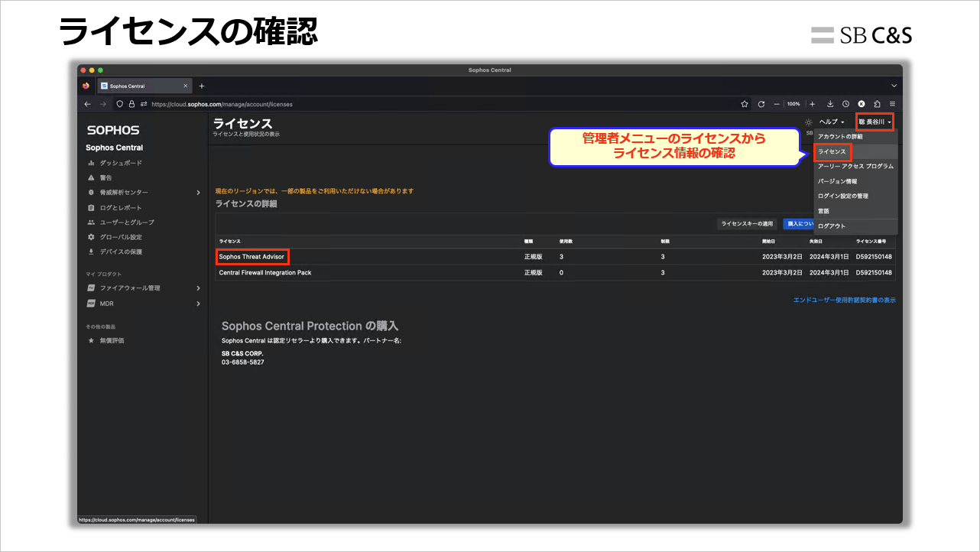This screenshot has width=980, height=552.
Task: Expand the 脅威解析センター submenu chevron
Action: click(198, 193)
